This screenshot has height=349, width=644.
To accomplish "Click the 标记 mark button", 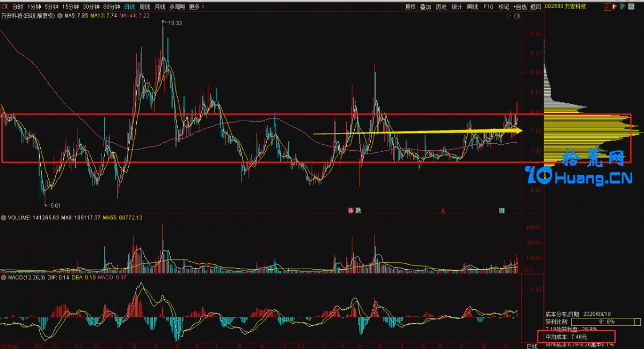I will (x=503, y=7).
